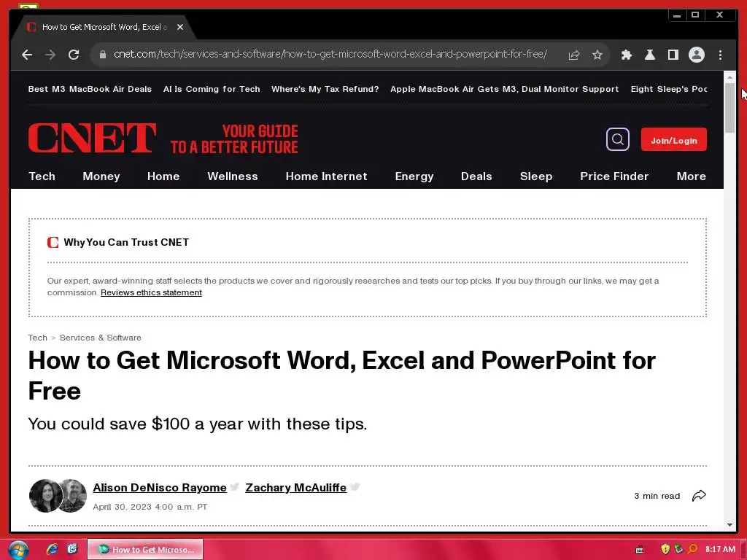Click the article share arrow icon
Viewport: 747px width, 560px height.
click(699, 496)
